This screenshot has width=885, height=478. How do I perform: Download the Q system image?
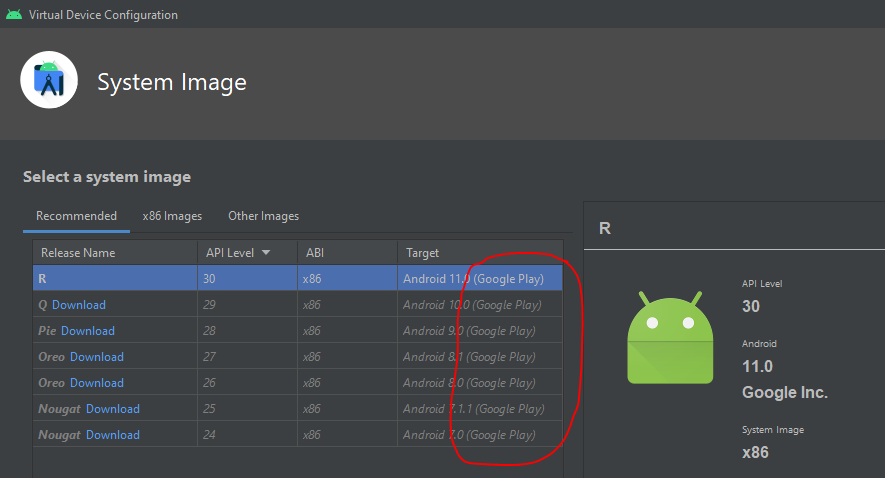[x=78, y=305]
